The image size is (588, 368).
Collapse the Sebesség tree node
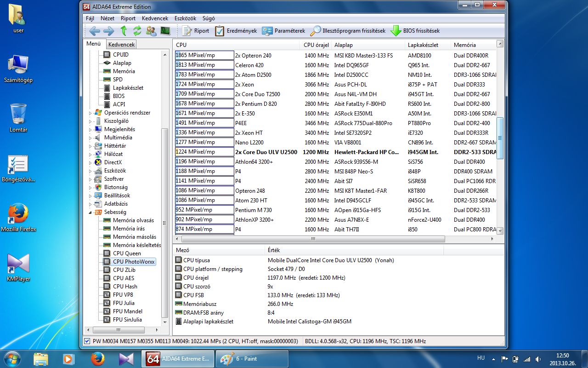tap(90, 212)
